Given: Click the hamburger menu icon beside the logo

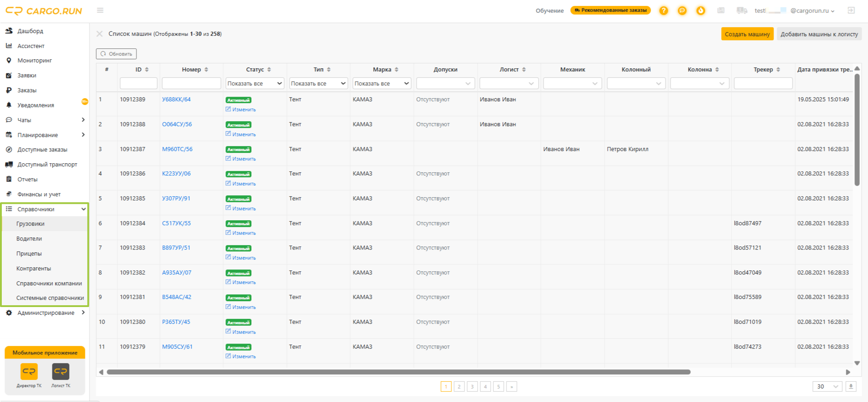Looking at the screenshot, I should (100, 10).
